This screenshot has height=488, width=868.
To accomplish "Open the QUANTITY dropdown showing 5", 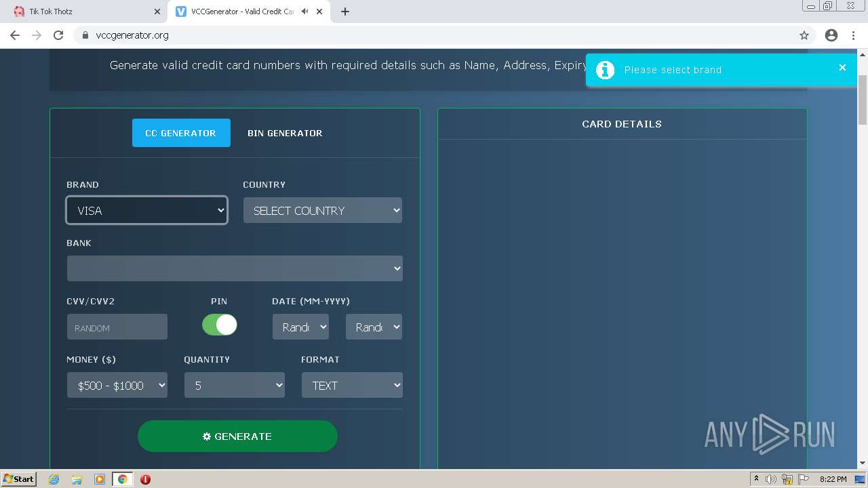I will click(235, 385).
